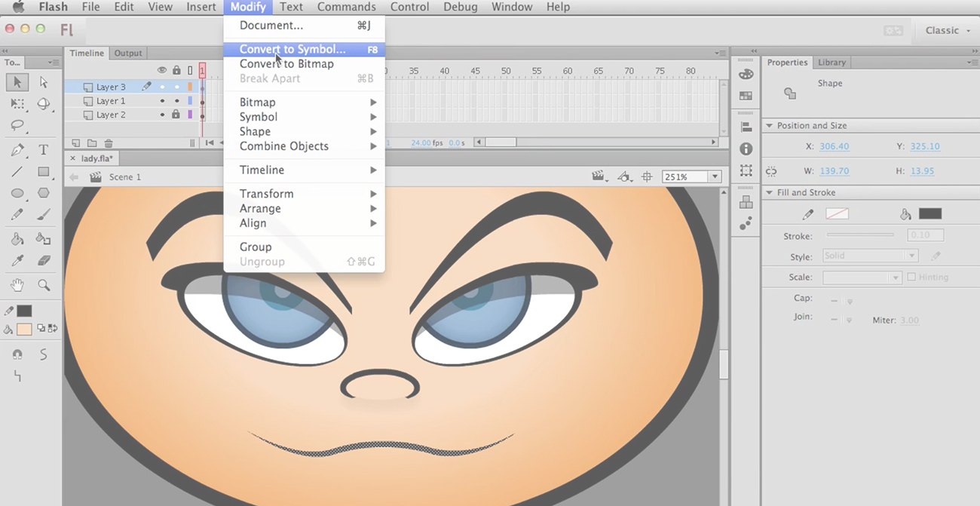
Task: Switch to the Library tab
Action: (x=831, y=63)
